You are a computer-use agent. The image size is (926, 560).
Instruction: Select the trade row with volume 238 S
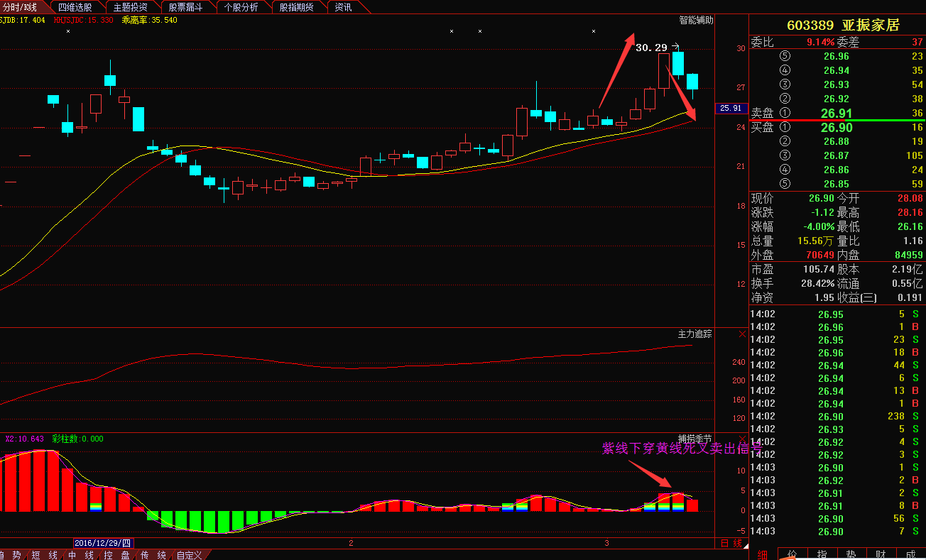click(837, 416)
